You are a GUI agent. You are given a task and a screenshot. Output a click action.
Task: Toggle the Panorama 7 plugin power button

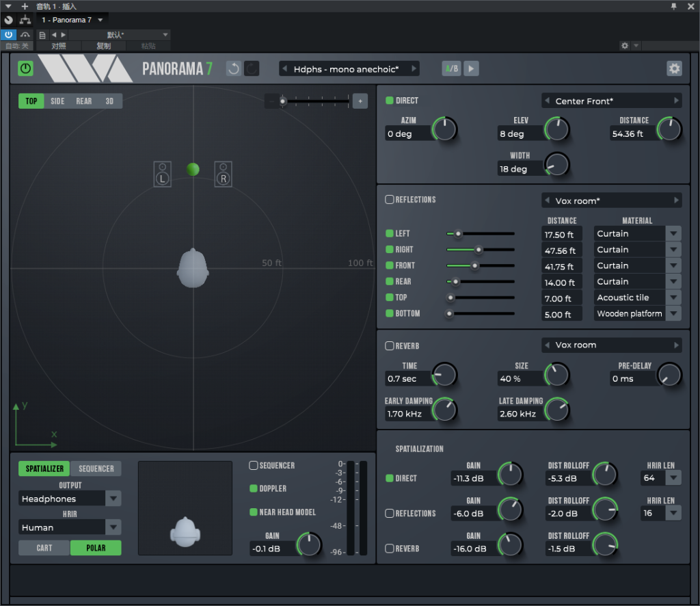pos(25,69)
